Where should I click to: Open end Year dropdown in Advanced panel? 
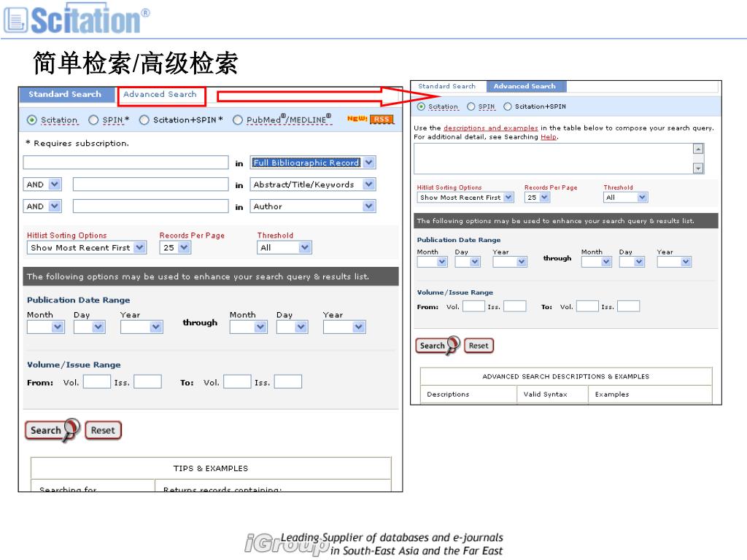[x=674, y=262]
